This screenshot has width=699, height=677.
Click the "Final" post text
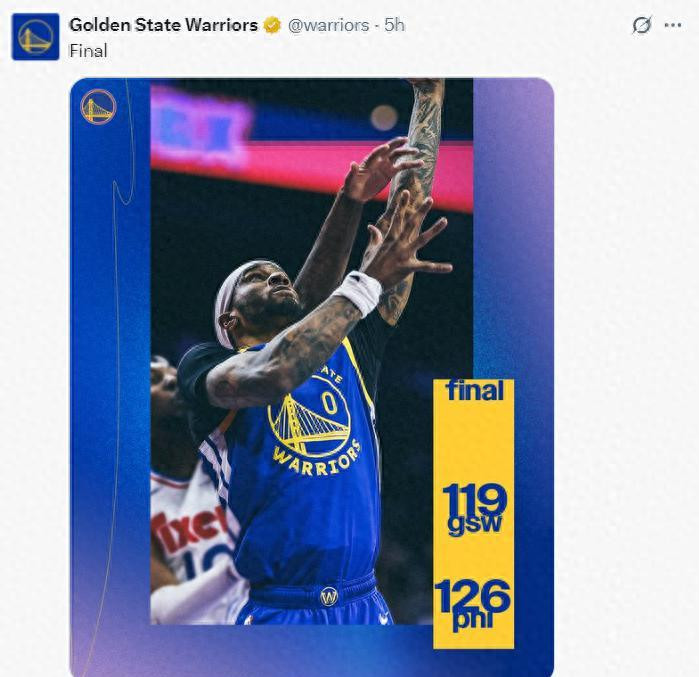(x=88, y=50)
